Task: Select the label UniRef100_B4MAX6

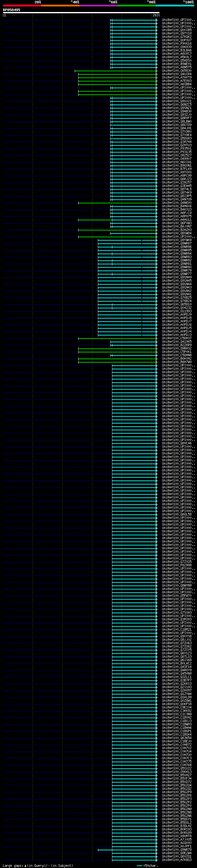Action: click(x=176, y=206)
